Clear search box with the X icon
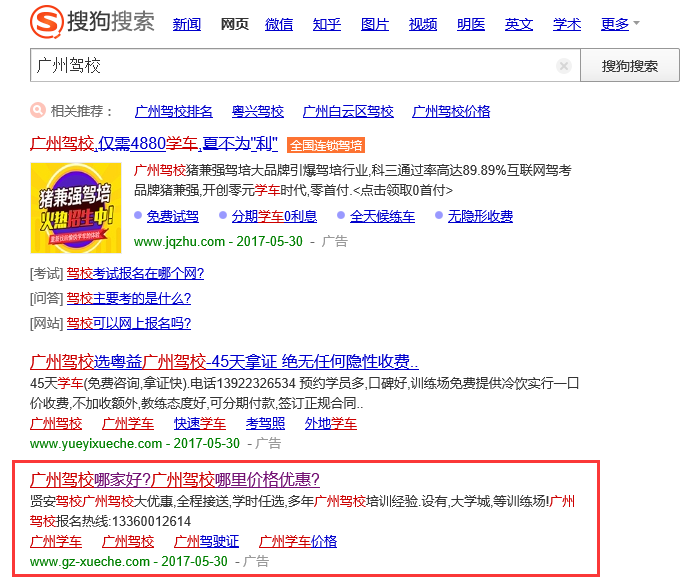The width and height of the screenshot is (692, 585). [x=564, y=66]
